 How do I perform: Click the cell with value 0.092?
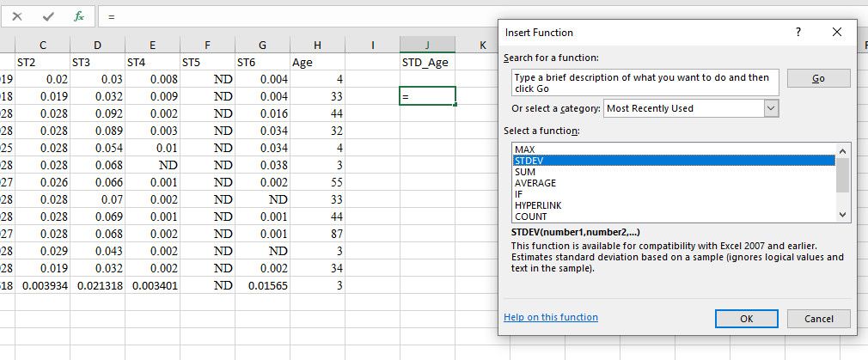(97, 113)
